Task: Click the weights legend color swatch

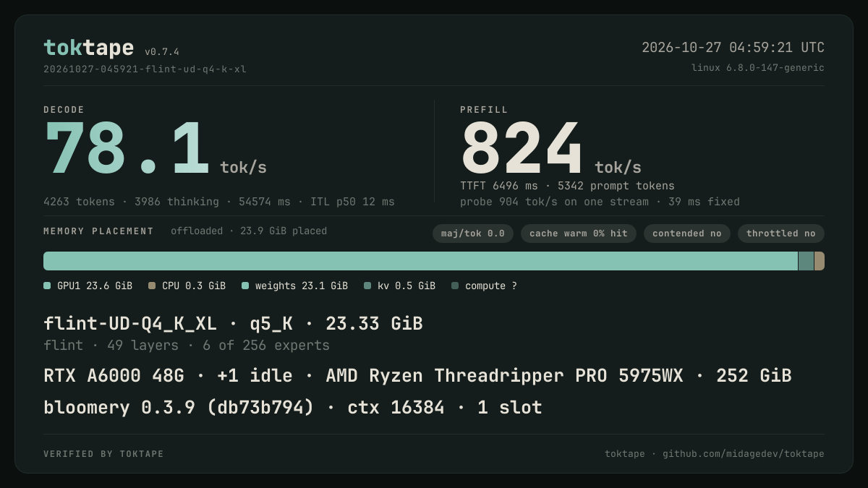Action: (245, 286)
